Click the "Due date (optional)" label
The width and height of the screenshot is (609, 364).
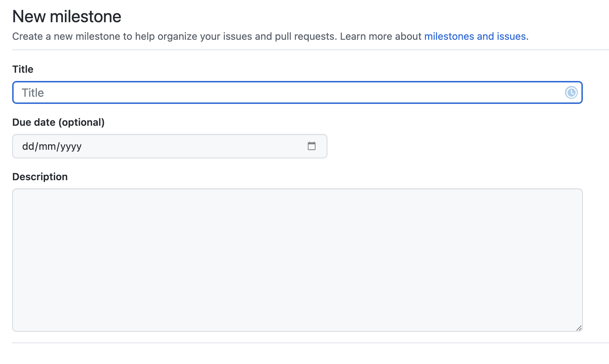click(x=58, y=122)
